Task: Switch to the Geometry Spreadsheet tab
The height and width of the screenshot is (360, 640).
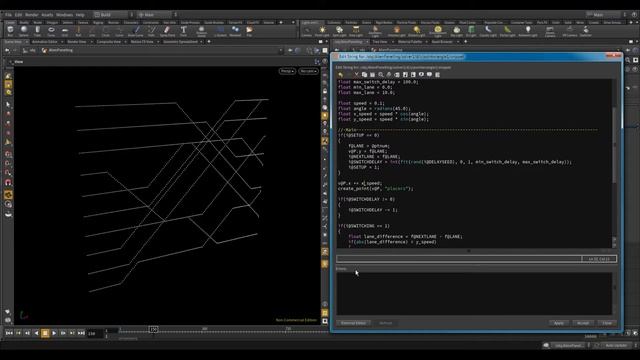Action: point(180,42)
